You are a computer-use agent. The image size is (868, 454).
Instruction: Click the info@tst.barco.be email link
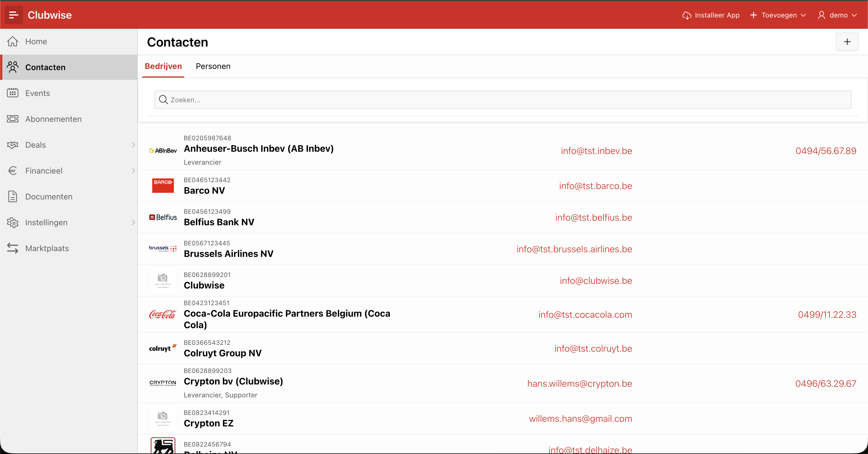(595, 186)
